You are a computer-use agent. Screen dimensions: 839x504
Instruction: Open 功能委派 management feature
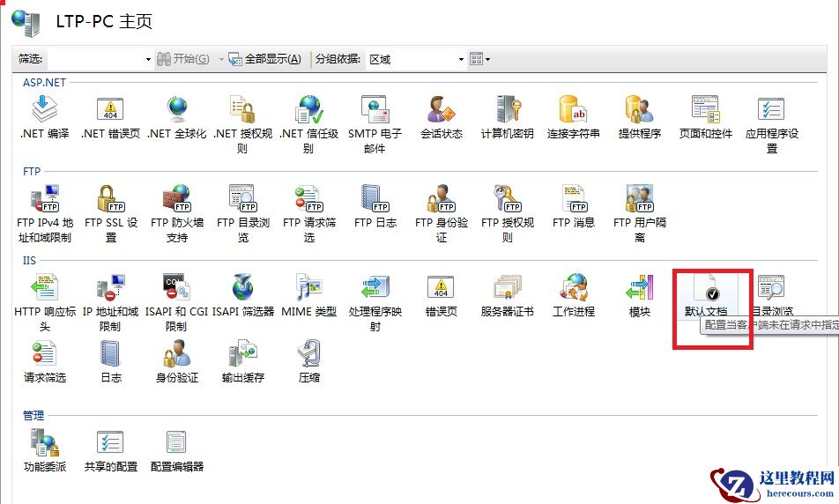pos(45,450)
